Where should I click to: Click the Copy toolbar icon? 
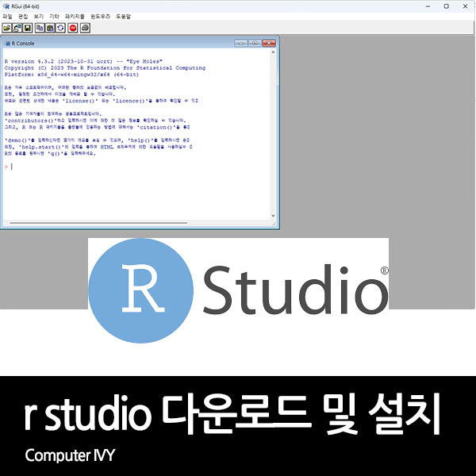pos(40,28)
